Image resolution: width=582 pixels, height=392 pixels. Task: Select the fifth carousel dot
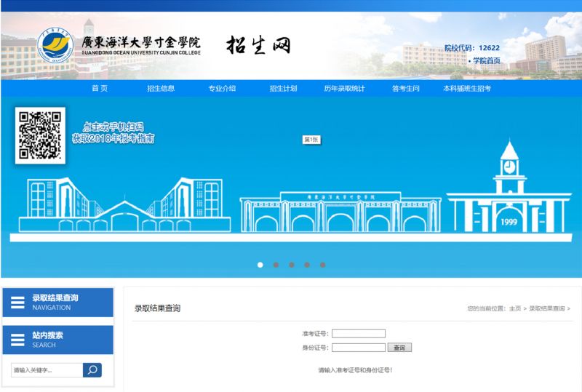pos(322,265)
